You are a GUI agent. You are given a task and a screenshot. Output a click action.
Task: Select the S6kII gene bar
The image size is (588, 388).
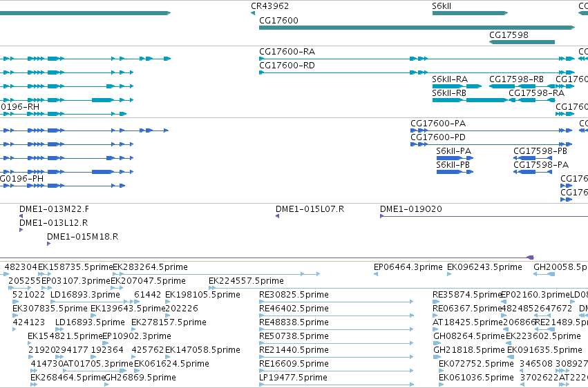pyautogui.click(x=470, y=13)
